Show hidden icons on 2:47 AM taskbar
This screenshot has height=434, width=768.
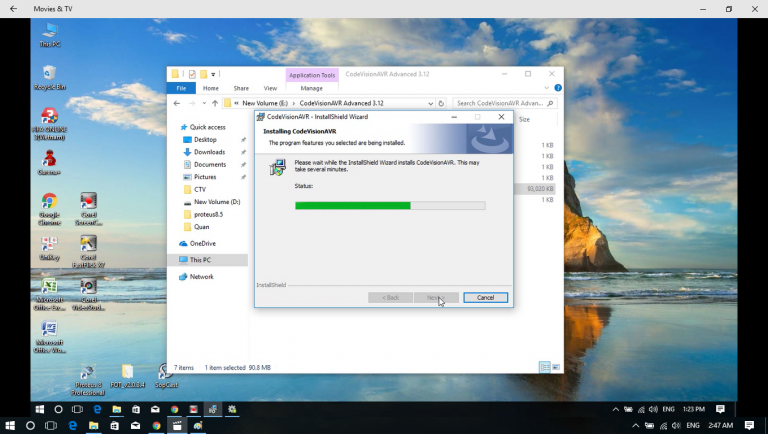coord(635,426)
